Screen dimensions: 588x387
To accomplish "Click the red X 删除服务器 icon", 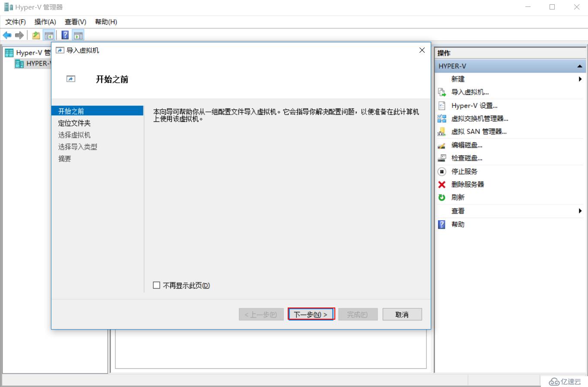I will (x=442, y=184).
